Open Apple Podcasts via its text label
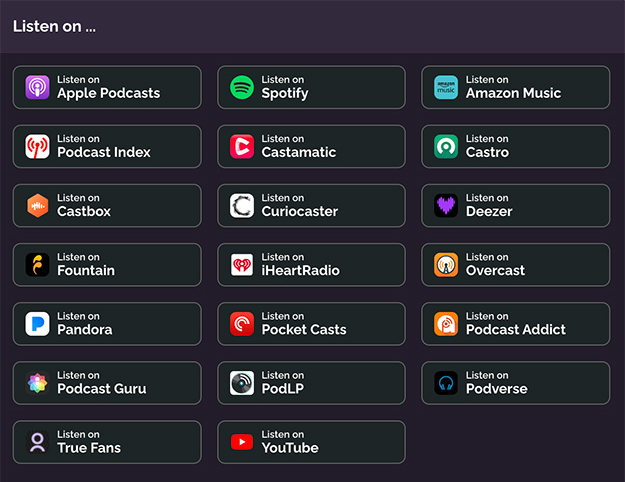The width and height of the screenshot is (625, 482). pos(108,93)
